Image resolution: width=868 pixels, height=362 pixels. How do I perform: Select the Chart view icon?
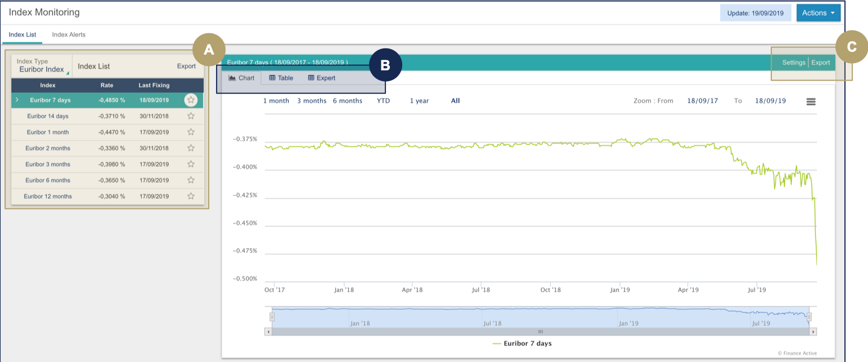tap(241, 78)
